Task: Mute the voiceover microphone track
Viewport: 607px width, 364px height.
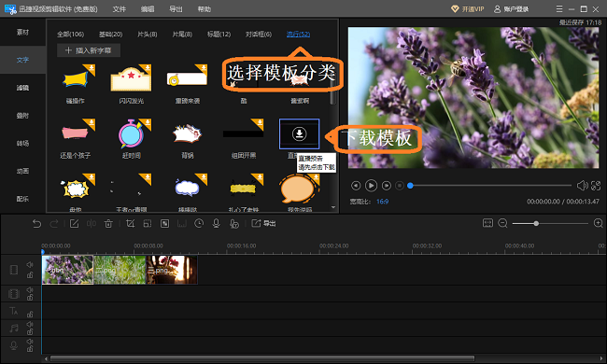Action: [30, 342]
